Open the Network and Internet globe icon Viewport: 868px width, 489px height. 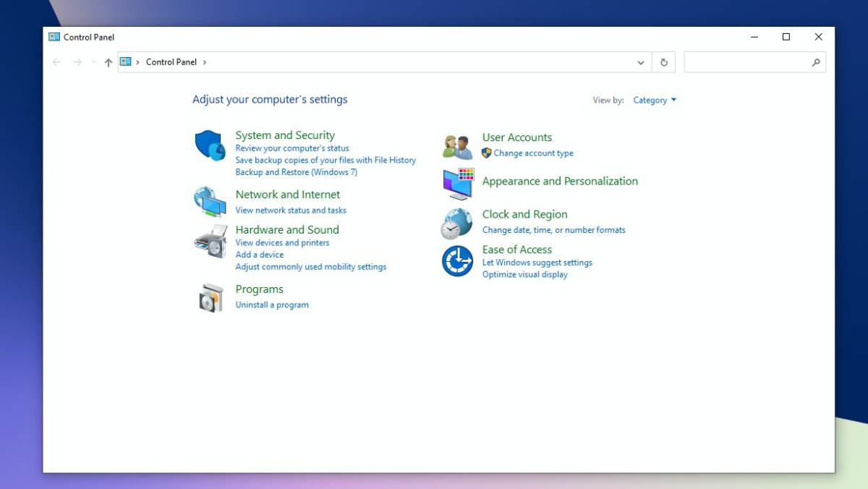coord(210,202)
